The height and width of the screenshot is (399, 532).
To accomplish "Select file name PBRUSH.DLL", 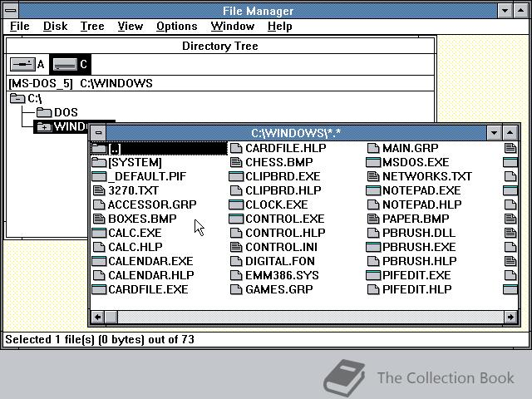I will (419, 233).
